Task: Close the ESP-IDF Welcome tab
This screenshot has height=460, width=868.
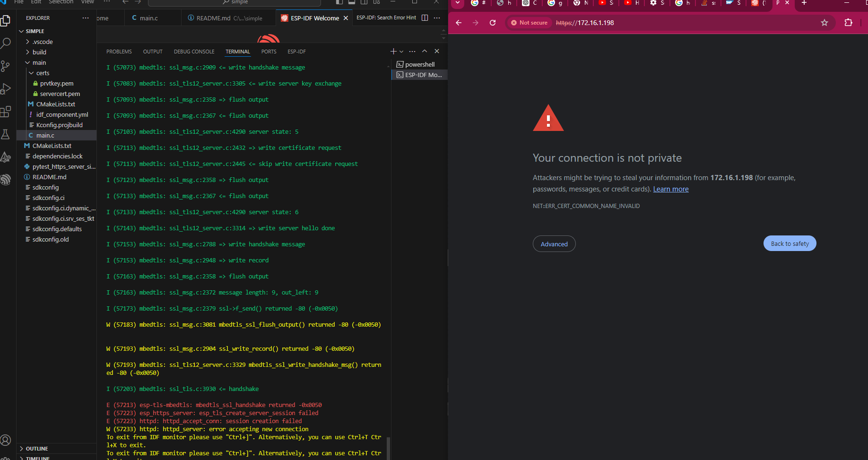Action: point(346,18)
